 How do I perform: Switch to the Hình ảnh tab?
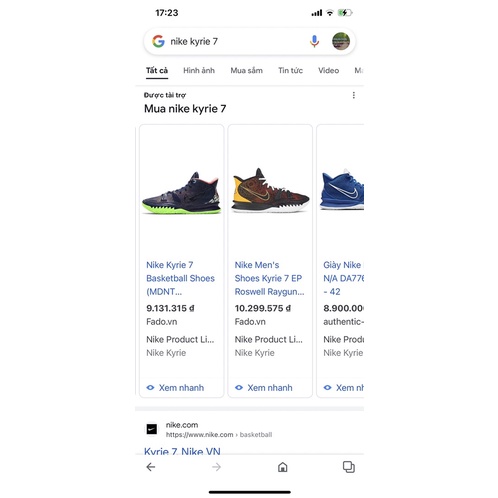[x=199, y=71]
